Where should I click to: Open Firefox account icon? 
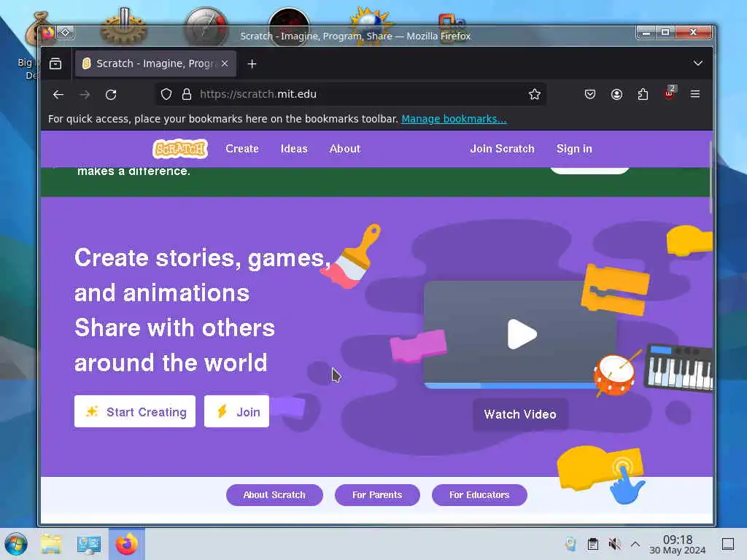(x=616, y=94)
